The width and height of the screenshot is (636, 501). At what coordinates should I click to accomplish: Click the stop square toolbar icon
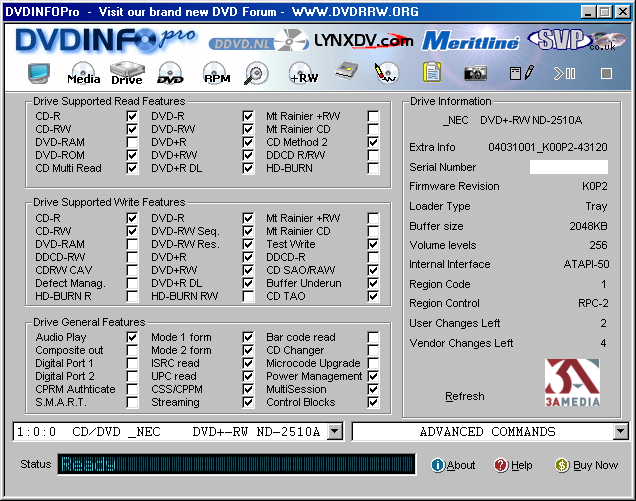tap(606, 73)
